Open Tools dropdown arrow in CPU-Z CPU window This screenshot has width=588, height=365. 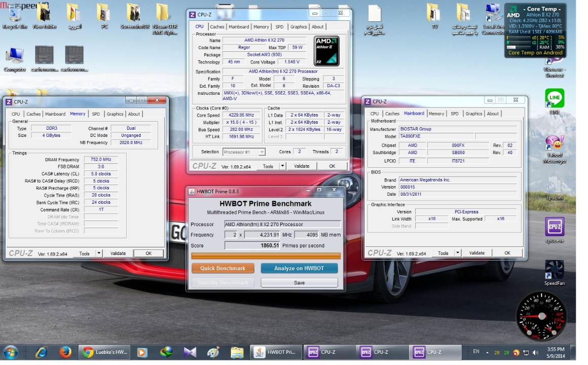click(x=282, y=166)
